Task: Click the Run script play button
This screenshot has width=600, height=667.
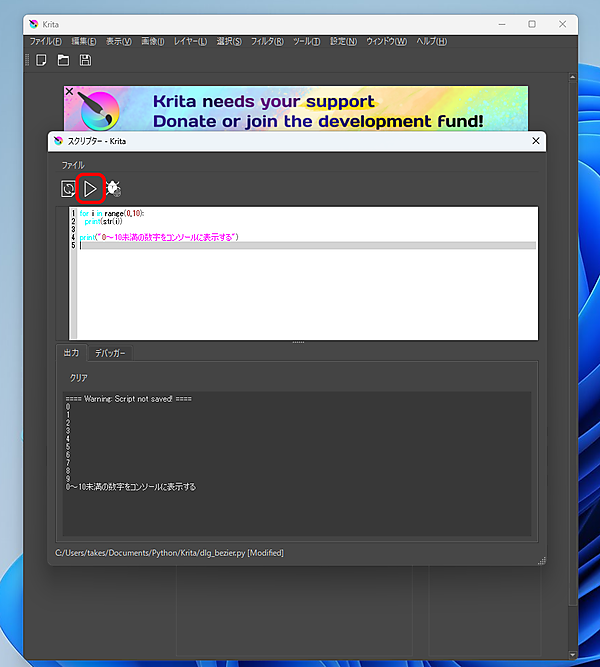Action: click(90, 188)
